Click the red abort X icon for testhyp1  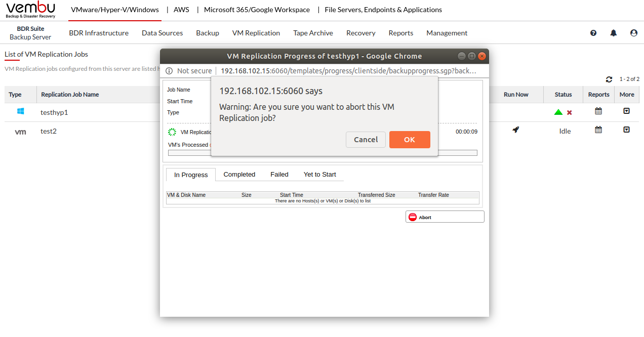(x=570, y=112)
